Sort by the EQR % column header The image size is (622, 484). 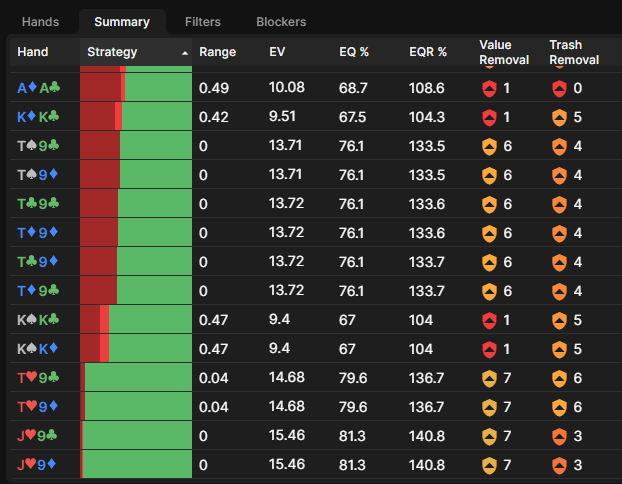428,52
